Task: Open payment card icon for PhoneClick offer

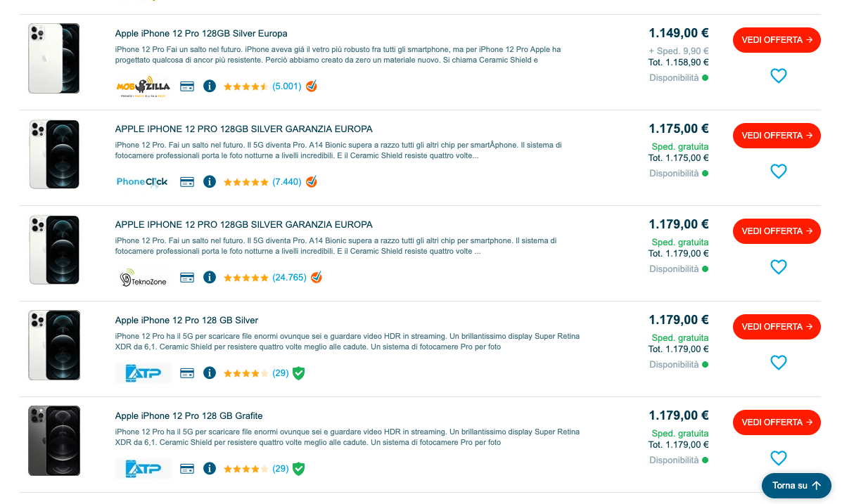Action: coord(187,182)
